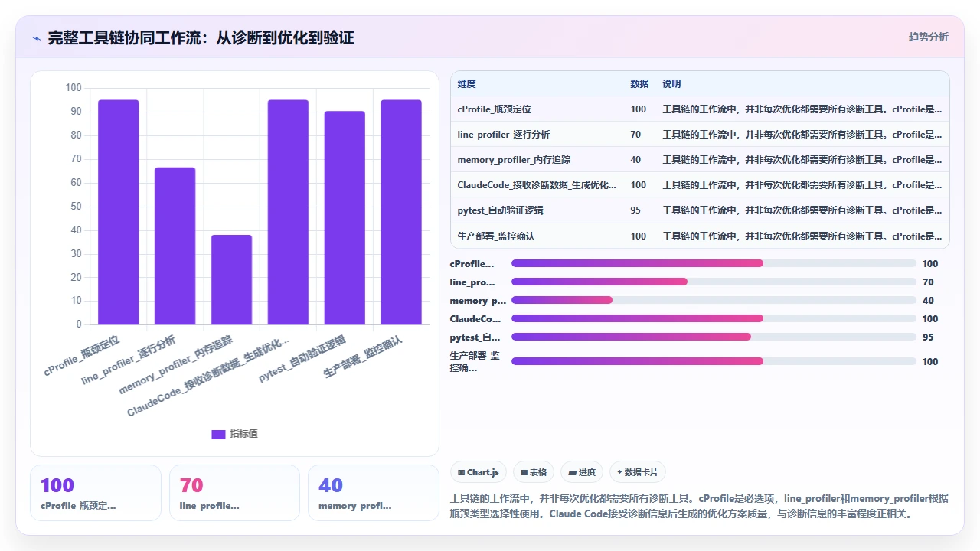The image size is (980, 551).
Task: Click the page title 完整工具链协同工作流
Action: tap(201, 37)
